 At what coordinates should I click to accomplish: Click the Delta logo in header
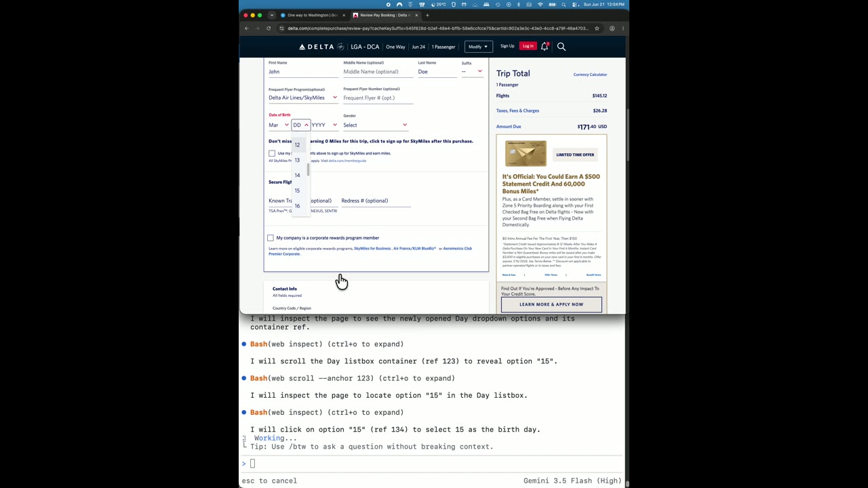pos(321,47)
